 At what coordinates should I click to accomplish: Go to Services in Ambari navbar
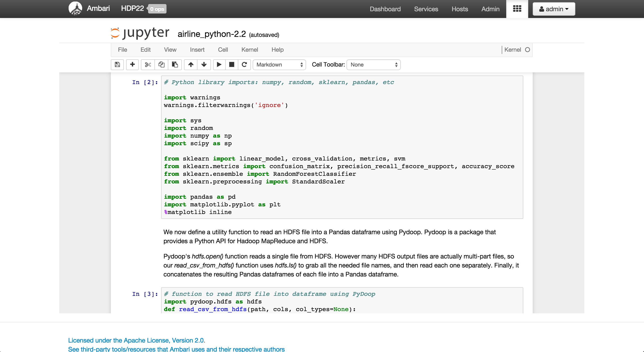[426, 9]
